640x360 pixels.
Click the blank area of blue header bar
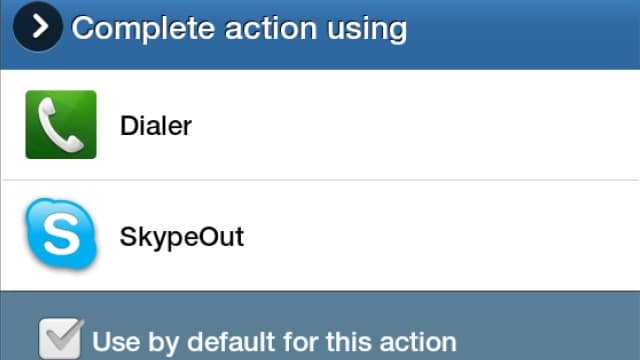522,35
